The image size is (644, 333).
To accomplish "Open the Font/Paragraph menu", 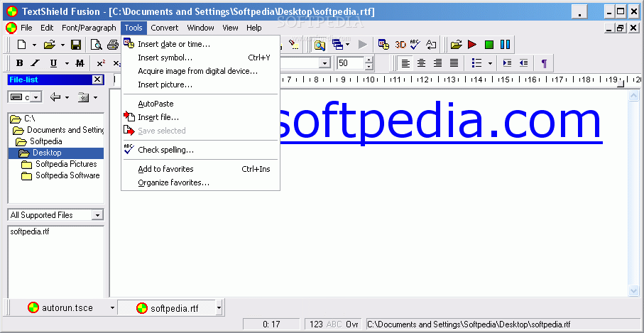I will pos(89,28).
